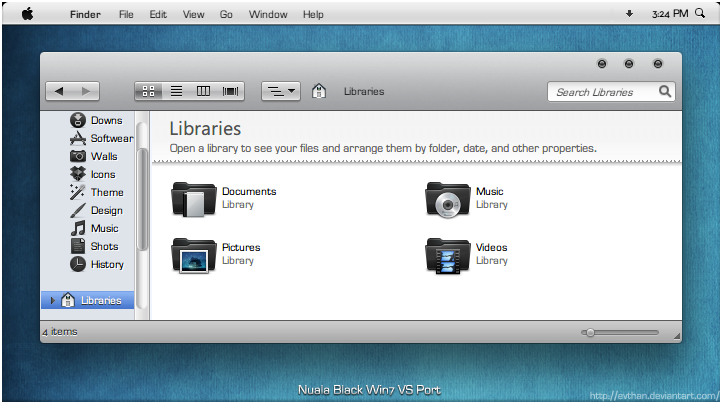
Task: Expand the Libraries tree node
Action: tap(52, 300)
